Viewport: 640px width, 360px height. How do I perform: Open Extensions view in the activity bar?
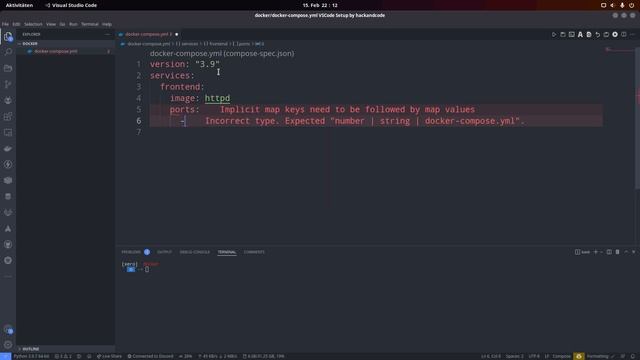8,116
